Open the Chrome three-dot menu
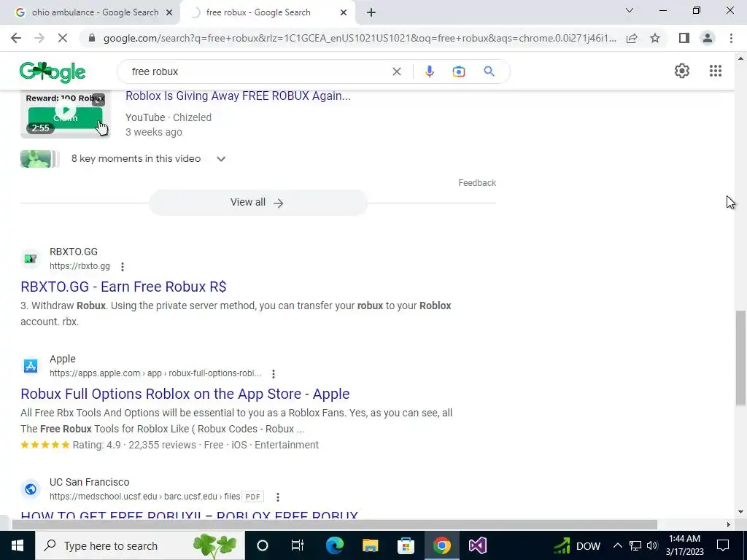Viewport: 747px width, 560px height. coord(731,38)
